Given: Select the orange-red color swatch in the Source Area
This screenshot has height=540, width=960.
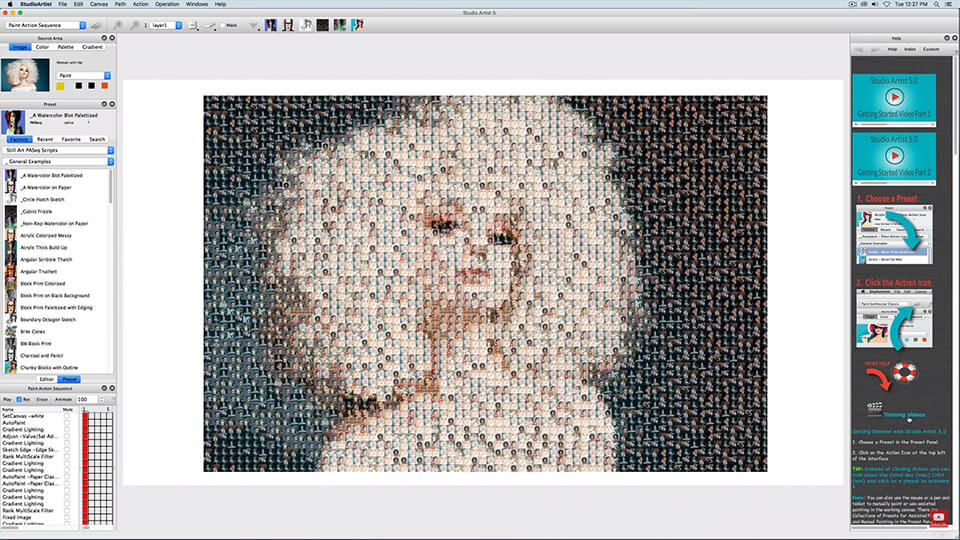Looking at the screenshot, I should pos(105,86).
